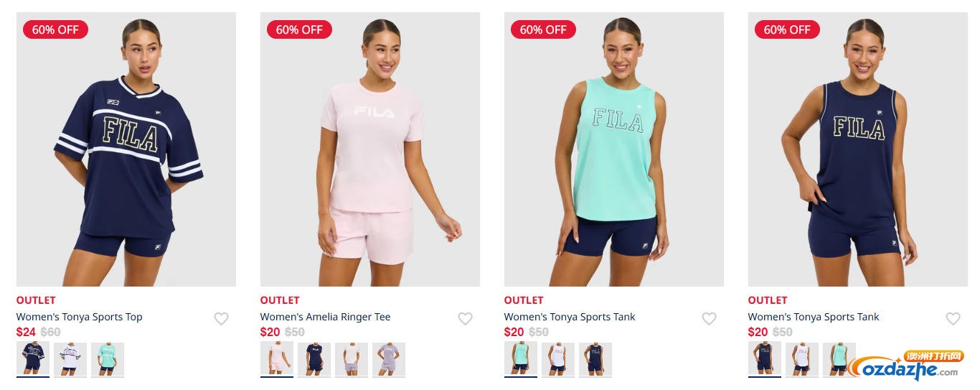Pick navy variant of Amelia Ringer Tee
980x390 pixels.
click(314, 359)
